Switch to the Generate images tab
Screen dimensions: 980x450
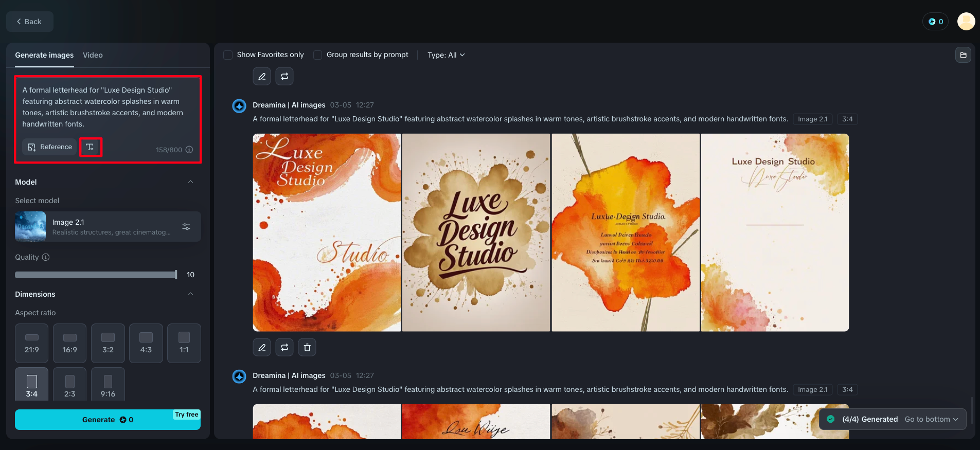44,55
